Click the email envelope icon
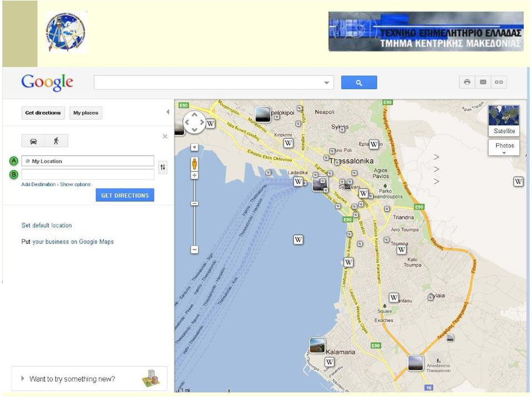Viewport: 532px width, 397px height. pos(483,82)
